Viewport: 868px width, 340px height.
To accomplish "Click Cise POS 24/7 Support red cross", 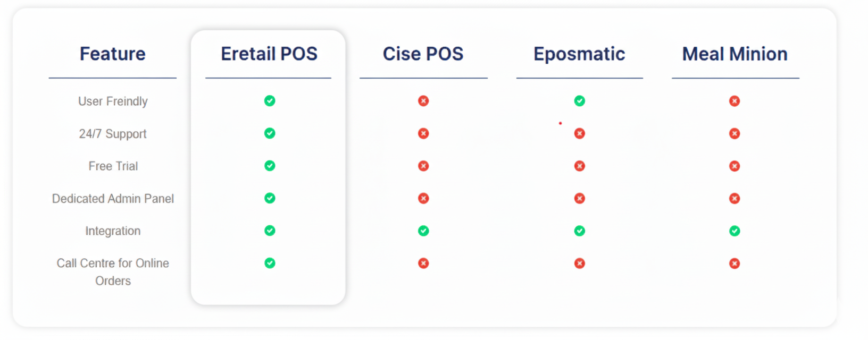I will (423, 133).
